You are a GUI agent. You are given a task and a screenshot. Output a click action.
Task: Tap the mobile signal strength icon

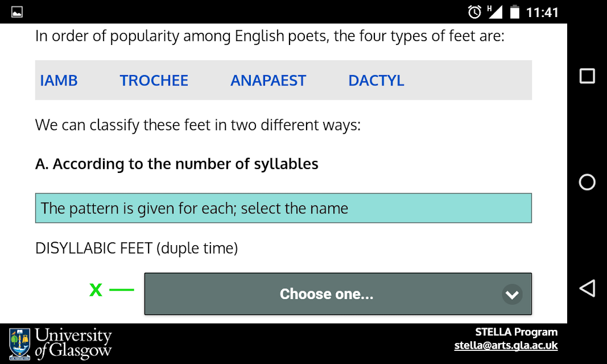click(495, 12)
